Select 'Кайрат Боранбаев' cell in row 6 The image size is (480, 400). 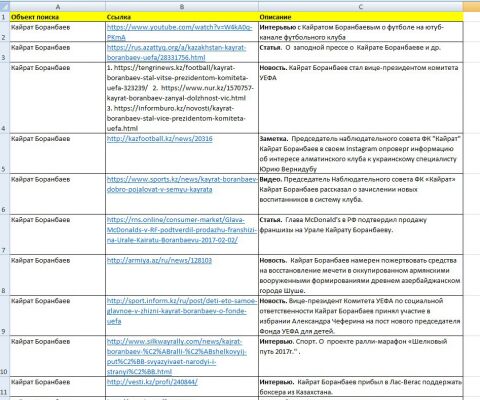[x=58, y=194]
